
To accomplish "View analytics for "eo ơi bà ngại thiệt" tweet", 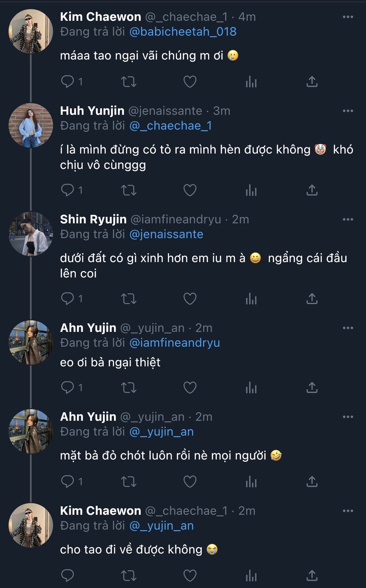I will pos(251,388).
